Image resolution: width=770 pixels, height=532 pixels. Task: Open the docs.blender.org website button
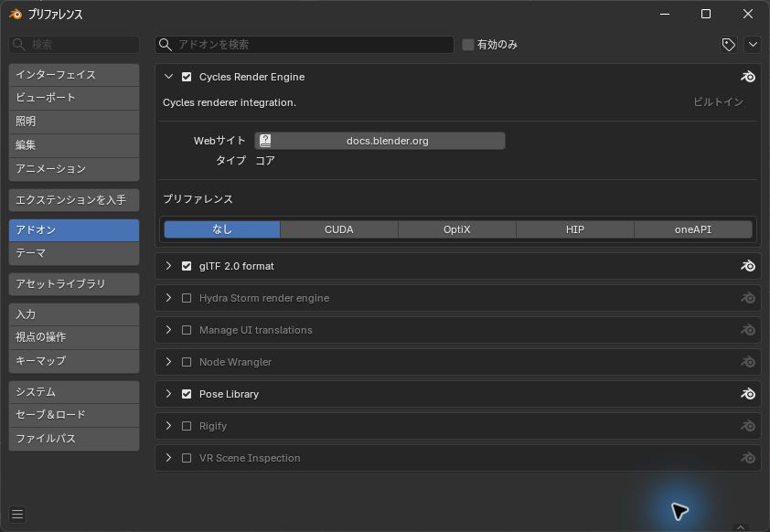click(380, 141)
